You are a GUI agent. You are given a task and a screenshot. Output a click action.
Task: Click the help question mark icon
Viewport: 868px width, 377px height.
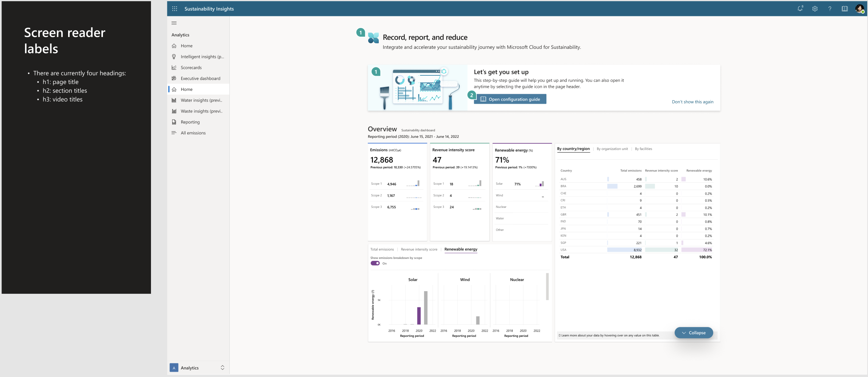click(x=830, y=9)
